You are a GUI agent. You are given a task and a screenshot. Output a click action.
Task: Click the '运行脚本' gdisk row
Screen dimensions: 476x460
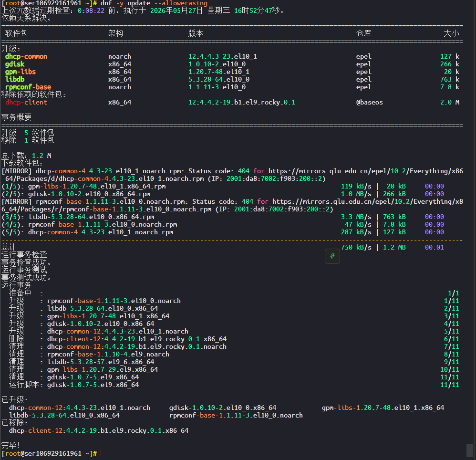click(234, 385)
